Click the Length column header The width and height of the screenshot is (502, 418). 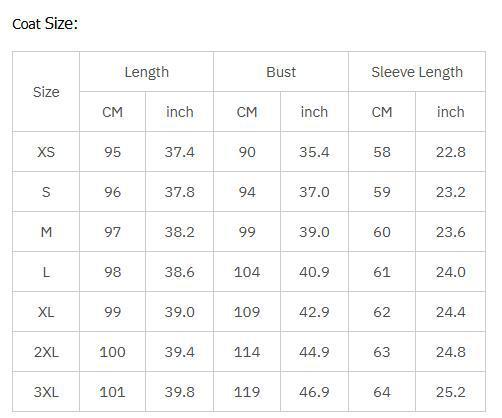[146, 72]
